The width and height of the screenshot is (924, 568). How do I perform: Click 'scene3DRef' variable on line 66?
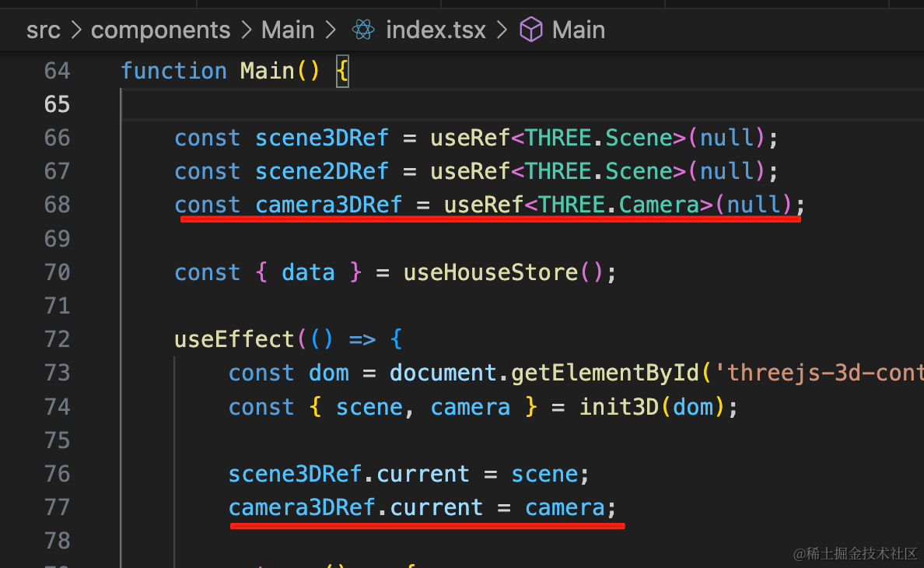pos(322,138)
